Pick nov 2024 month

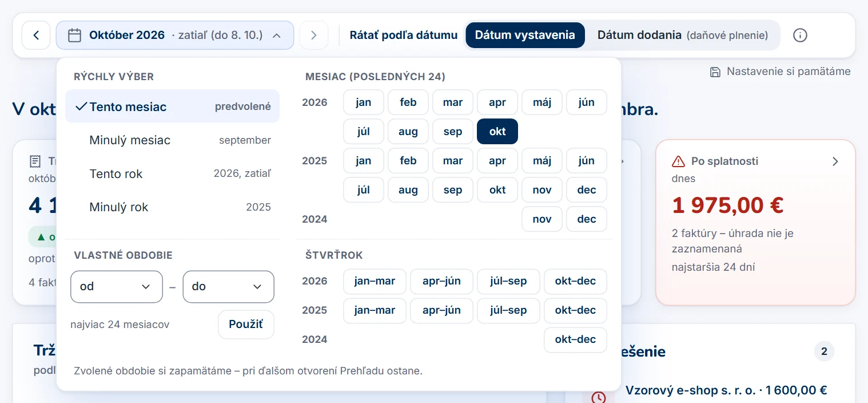pos(542,219)
